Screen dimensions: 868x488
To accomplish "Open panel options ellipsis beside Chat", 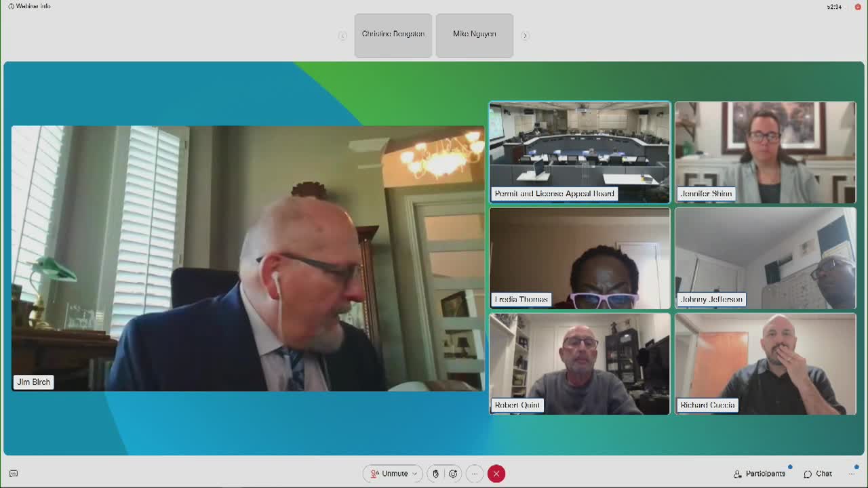I will (852, 474).
